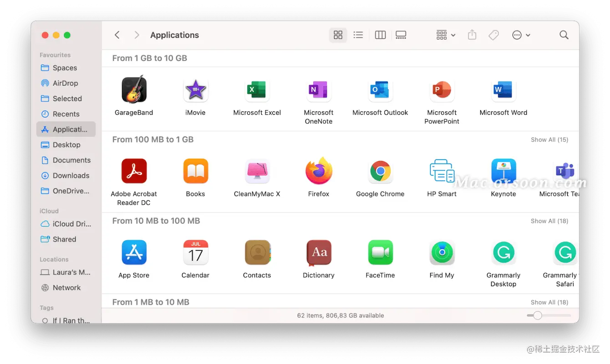Viewport: 610px width, 364px height.
Task: Select the Contacts app icon
Action: tap(257, 253)
